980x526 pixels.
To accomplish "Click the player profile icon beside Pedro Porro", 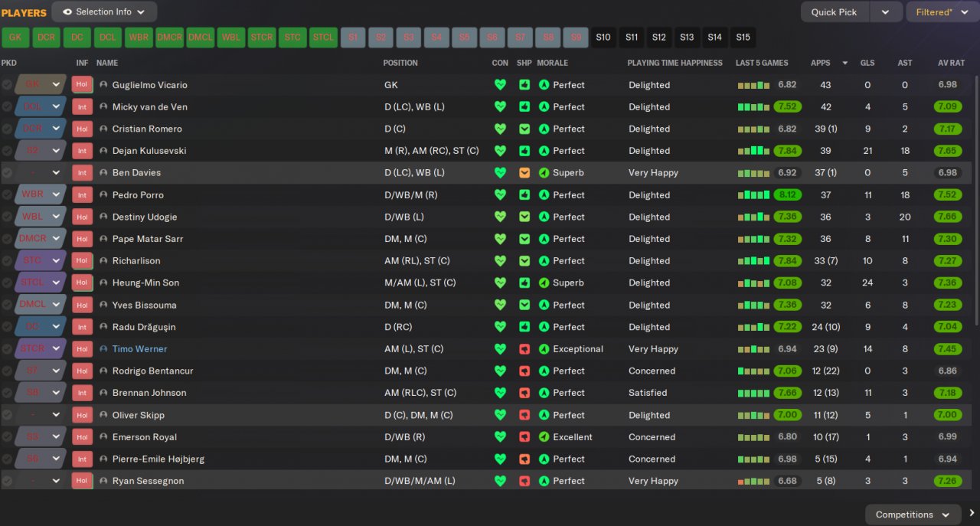I will [x=103, y=195].
